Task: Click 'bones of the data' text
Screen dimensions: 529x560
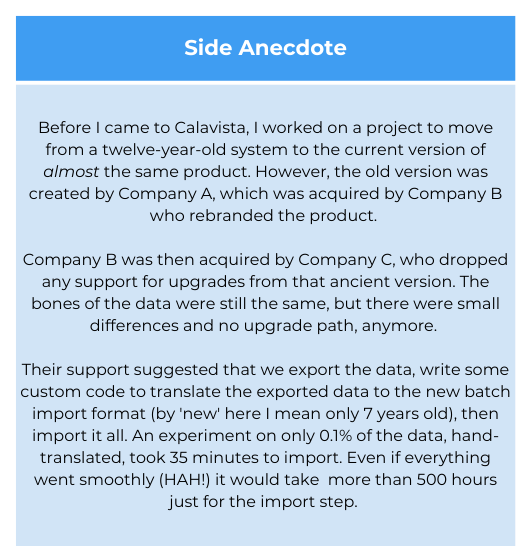Action: click(101, 304)
